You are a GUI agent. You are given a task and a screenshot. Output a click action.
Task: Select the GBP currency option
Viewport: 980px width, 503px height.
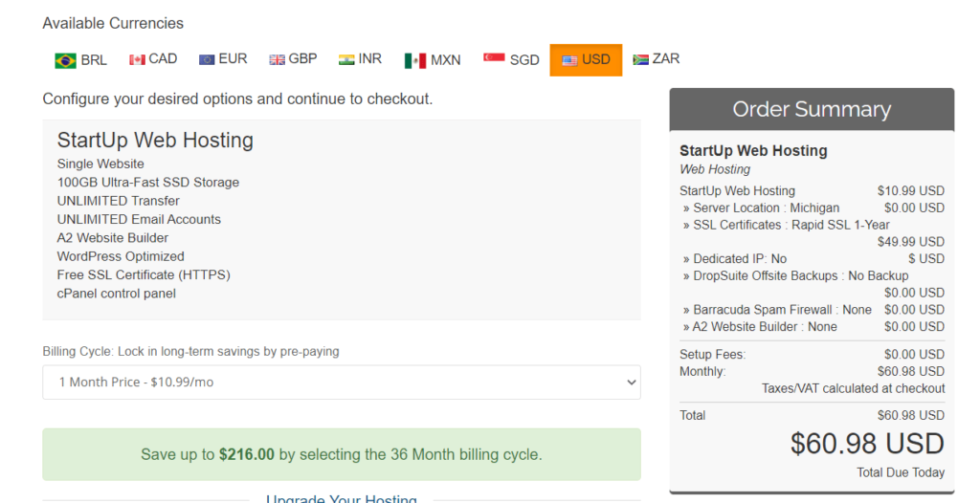point(293,59)
